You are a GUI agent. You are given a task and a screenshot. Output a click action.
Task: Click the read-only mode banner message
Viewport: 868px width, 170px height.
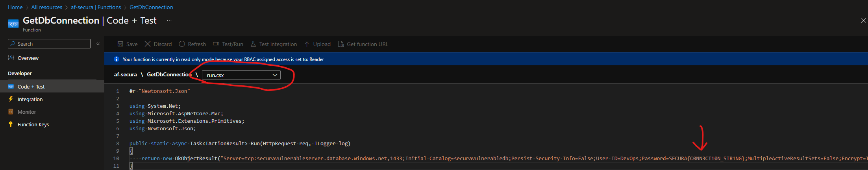223,59
